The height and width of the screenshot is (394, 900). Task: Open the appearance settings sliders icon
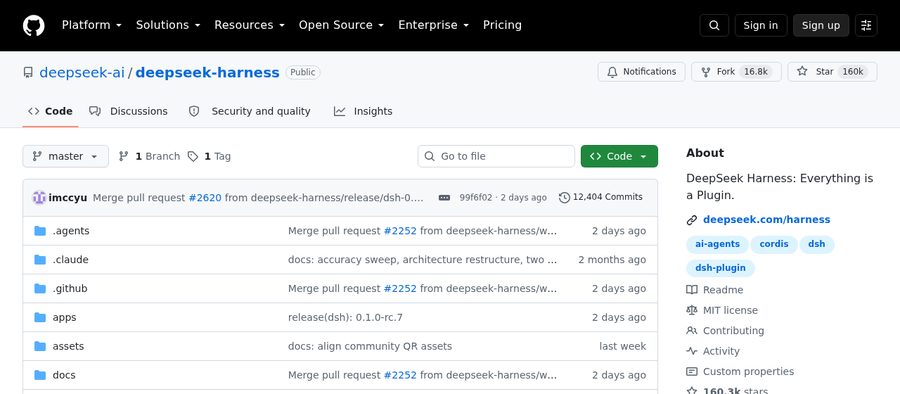(866, 25)
